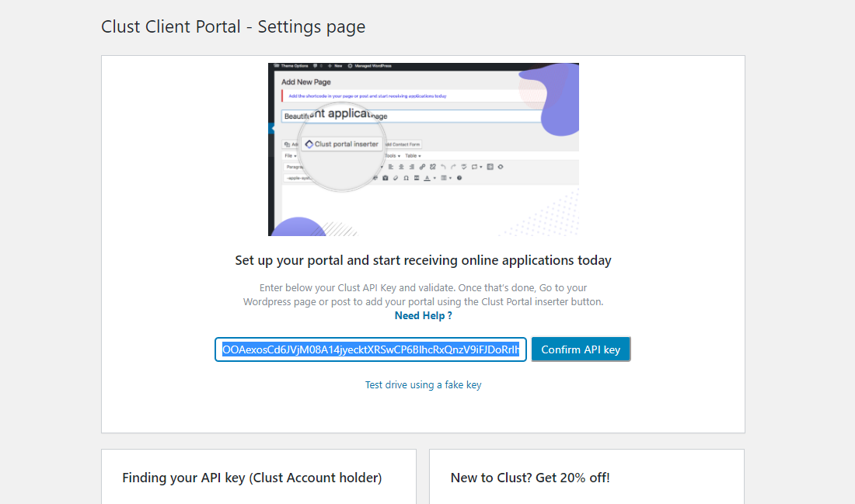Click the underlined A text color icon in the preview
Viewport: 855px width, 504px height.
pyautogui.click(x=425, y=178)
